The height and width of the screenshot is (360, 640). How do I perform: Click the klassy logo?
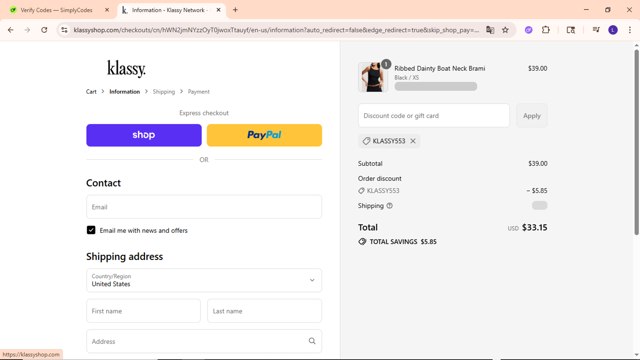(127, 69)
